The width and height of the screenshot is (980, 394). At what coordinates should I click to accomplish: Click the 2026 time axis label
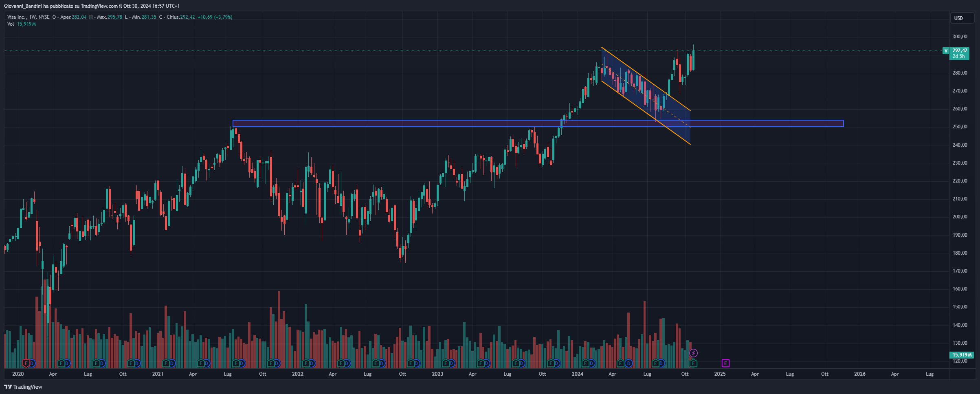(x=860, y=374)
